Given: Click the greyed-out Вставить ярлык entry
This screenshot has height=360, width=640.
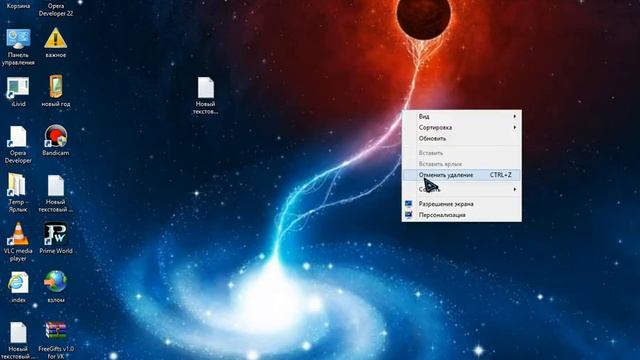Looking at the screenshot, I should tap(462, 164).
